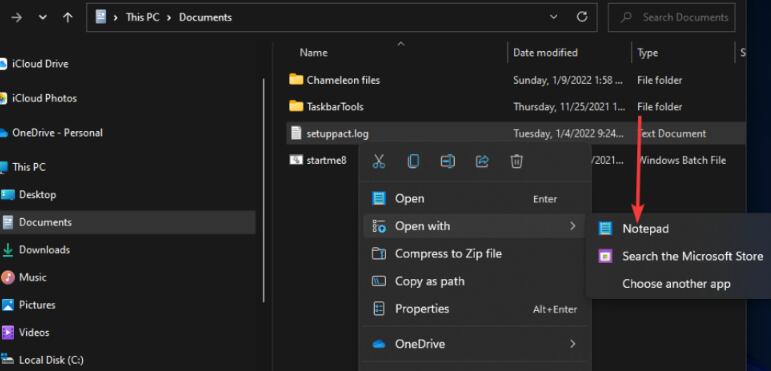
Task: Click the Copy icon in context menu
Action: coord(414,161)
